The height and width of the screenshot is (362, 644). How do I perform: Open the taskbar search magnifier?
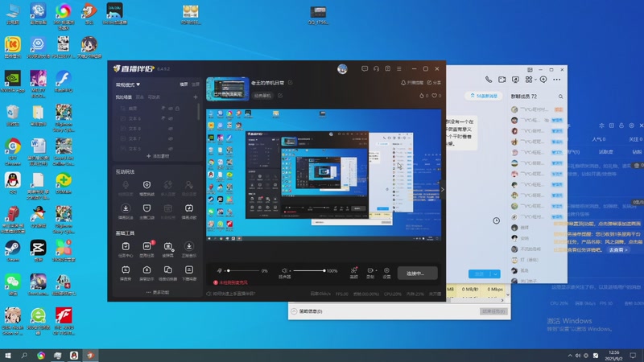pyautogui.click(x=24, y=356)
